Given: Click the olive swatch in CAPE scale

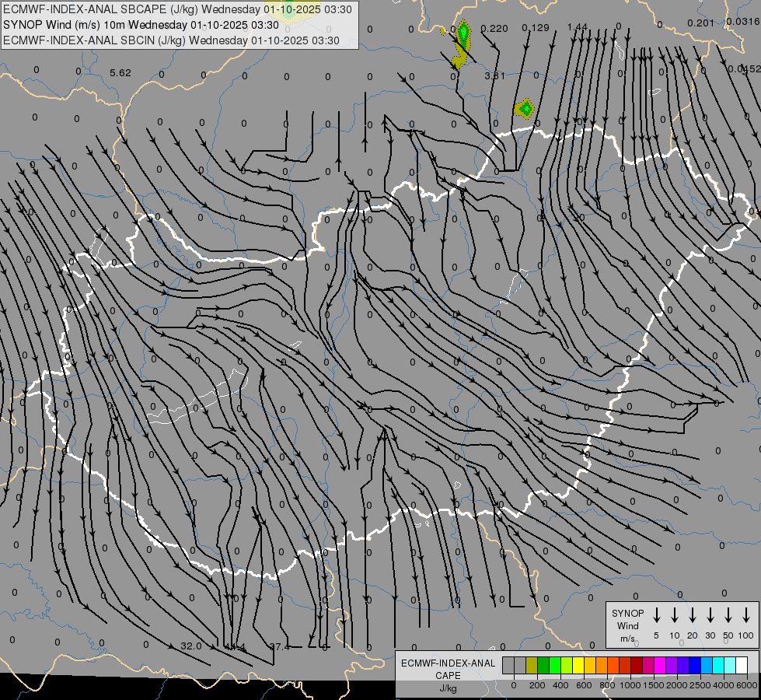Looking at the screenshot, I should (x=532, y=665).
